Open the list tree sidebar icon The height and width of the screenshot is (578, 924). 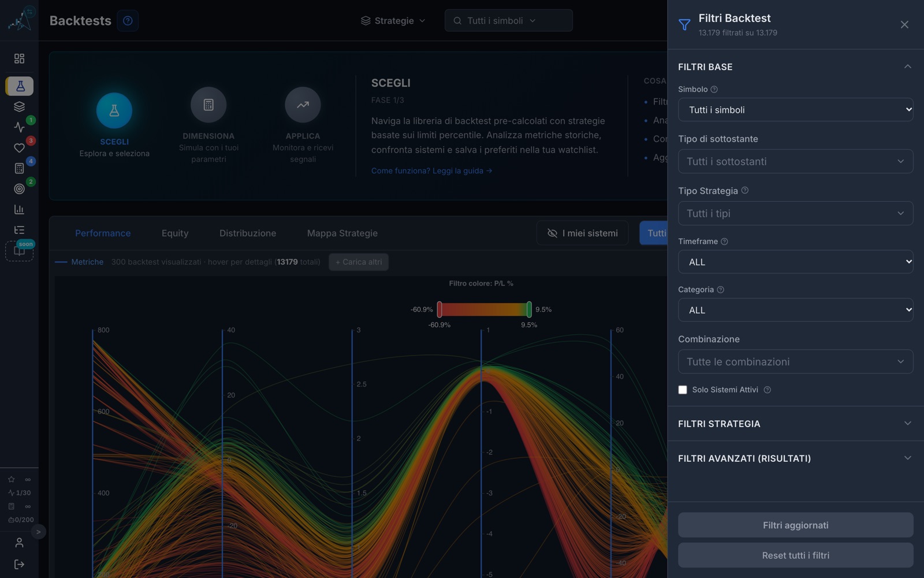point(19,230)
